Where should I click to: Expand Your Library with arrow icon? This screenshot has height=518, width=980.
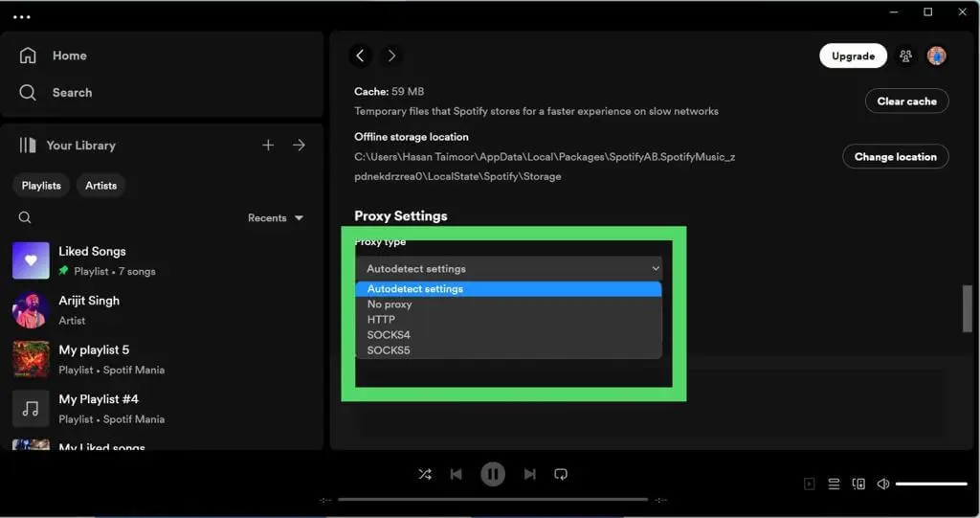(299, 146)
